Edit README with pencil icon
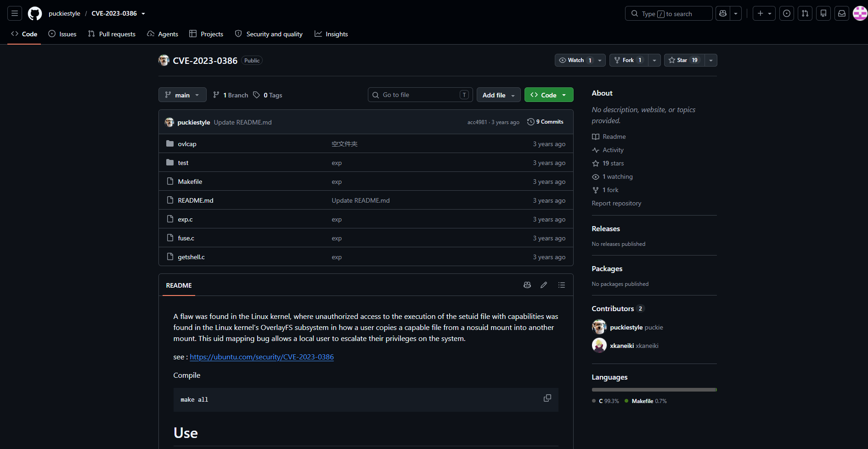The image size is (868, 449). (544, 285)
